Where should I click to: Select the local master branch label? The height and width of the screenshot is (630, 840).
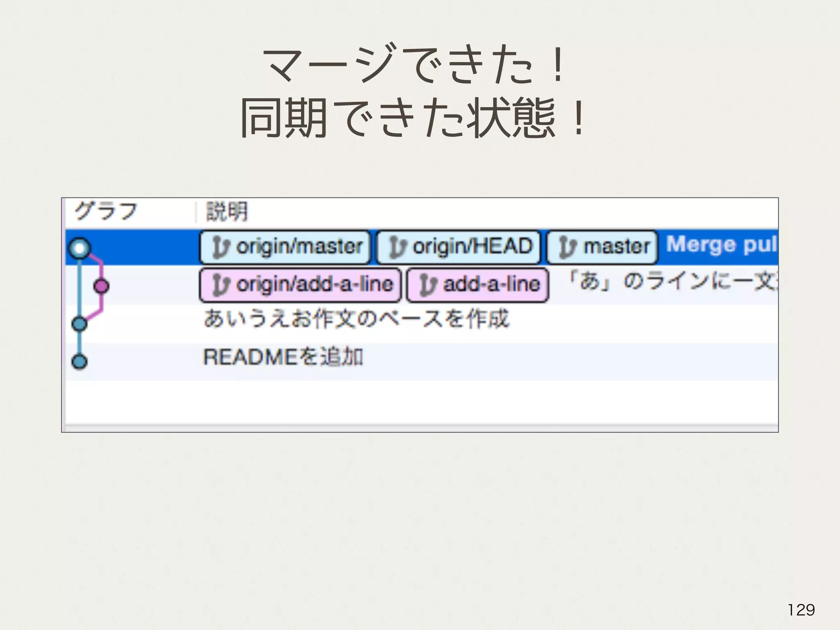pyautogui.click(x=616, y=247)
